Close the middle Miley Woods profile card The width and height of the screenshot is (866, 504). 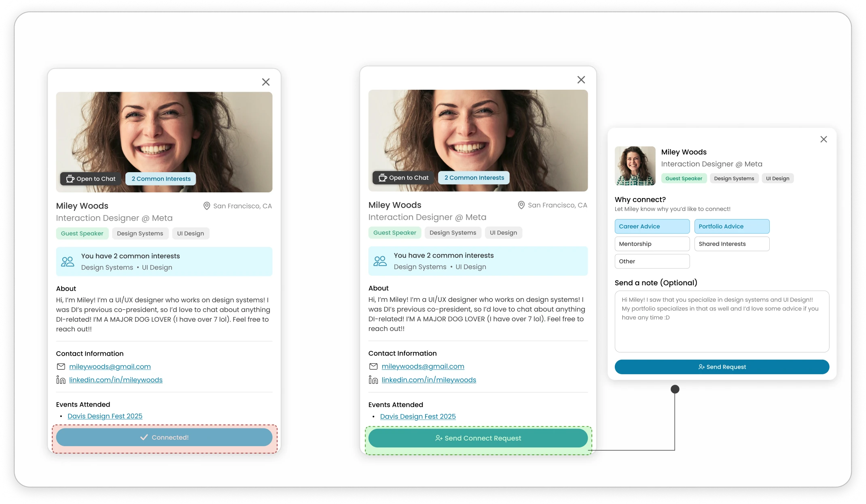(581, 80)
